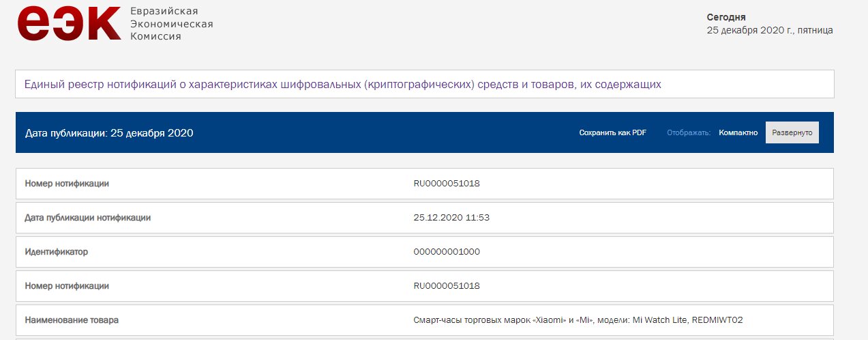
Task: Click the identifier value 000000001000
Action: [447, 252]
